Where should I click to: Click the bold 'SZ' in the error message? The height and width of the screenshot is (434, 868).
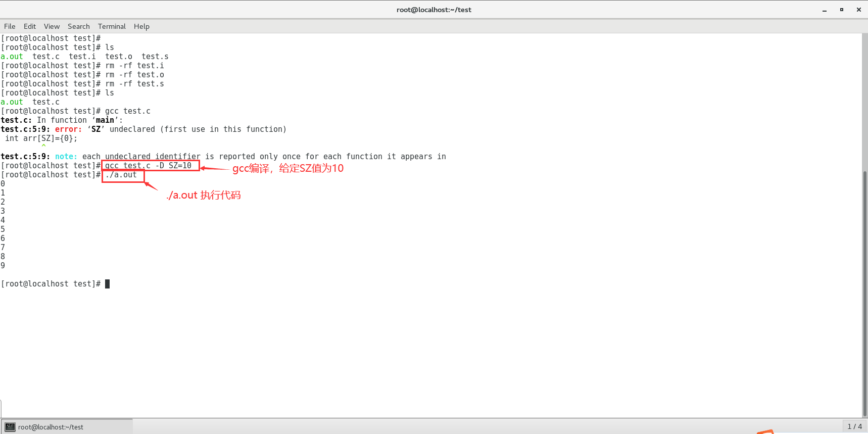(x=96, y=129)
